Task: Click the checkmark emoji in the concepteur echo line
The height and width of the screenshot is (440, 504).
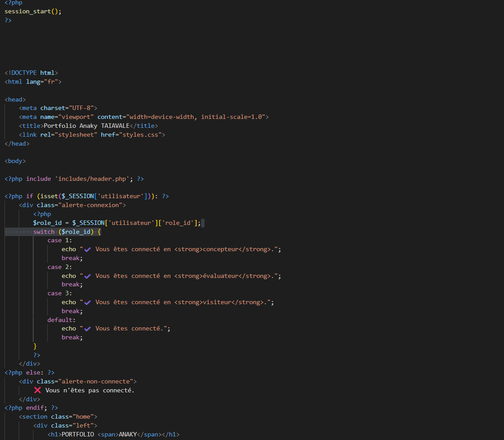Action: coord(87,249)
